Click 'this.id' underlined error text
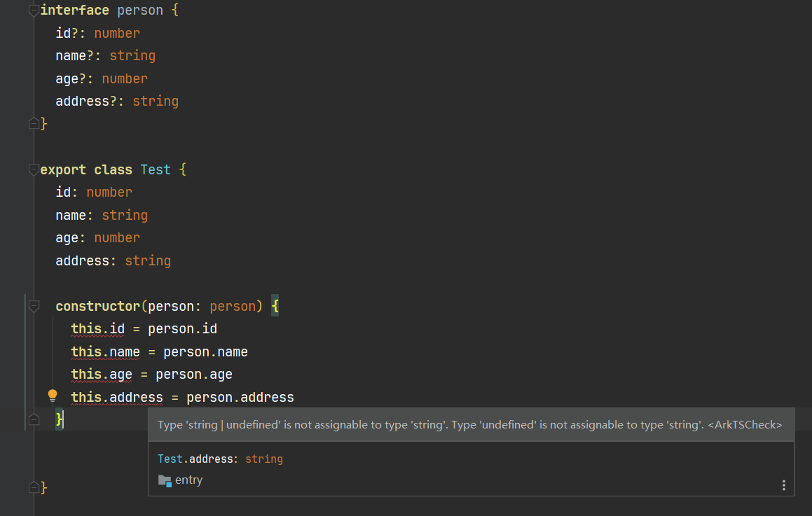Image resolution: width=812 pixels, height=516 pixels. point(98,329)
